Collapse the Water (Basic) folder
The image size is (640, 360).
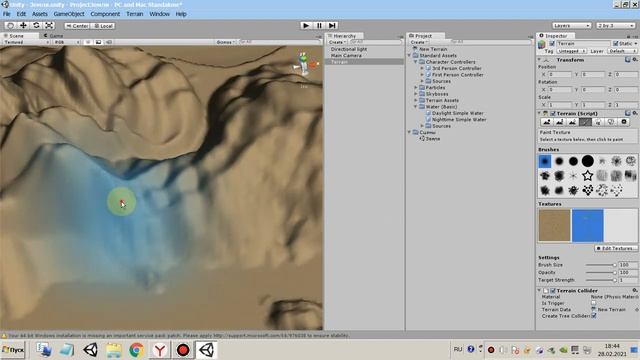[416, 107]
